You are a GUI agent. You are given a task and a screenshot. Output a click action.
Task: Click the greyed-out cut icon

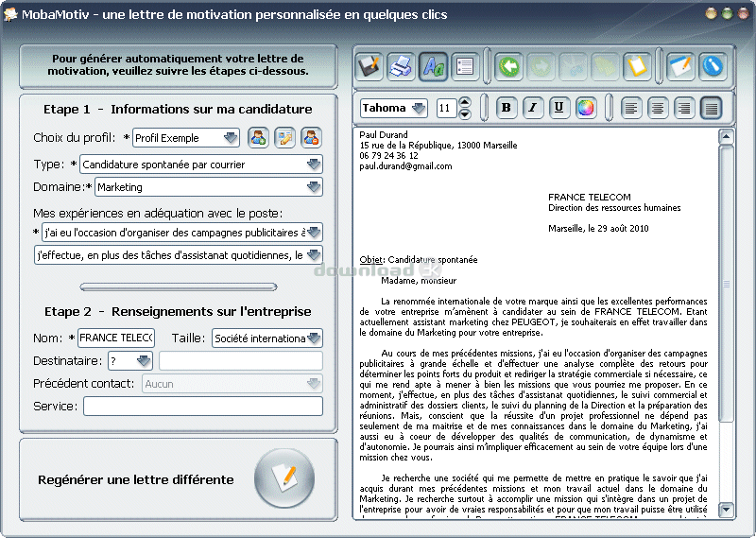pos(573,66)
